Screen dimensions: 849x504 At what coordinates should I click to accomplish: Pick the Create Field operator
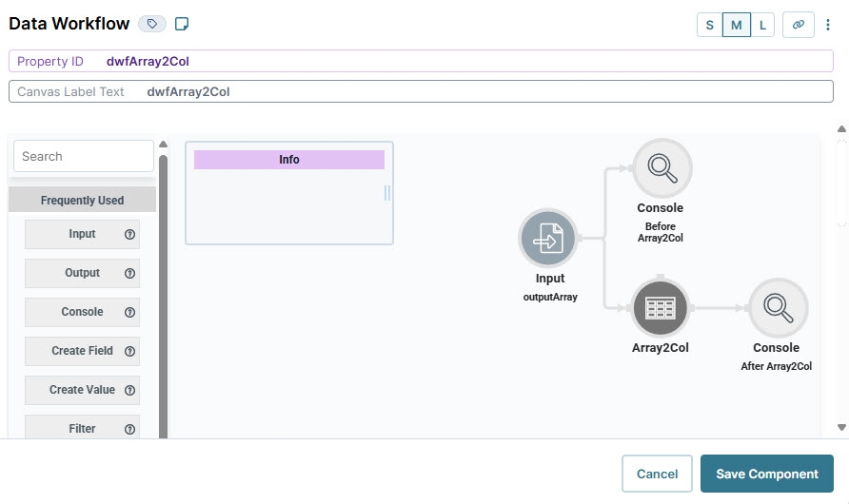(82, 351)
